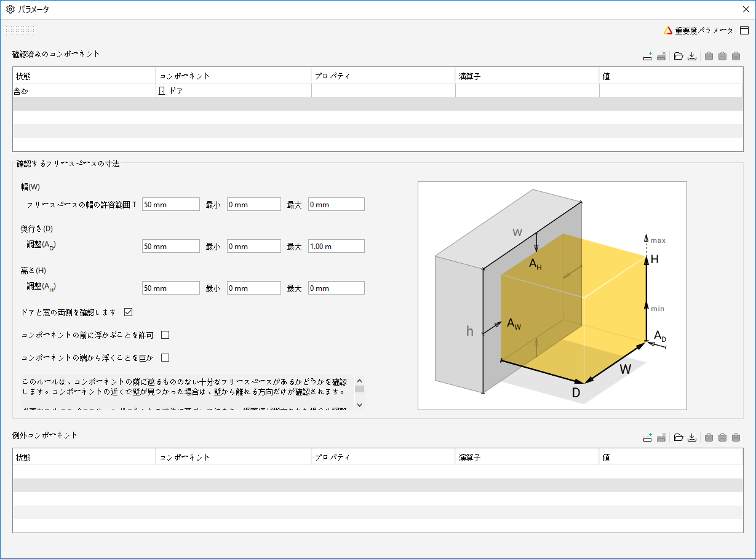Click the パラメータ gear icon in title bar

[x=10, y=9]
